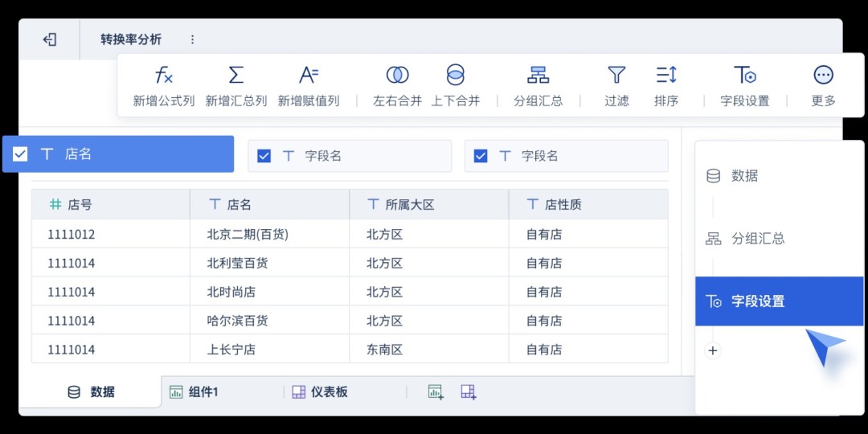Toggle the middle 字段名 checkbox
Screen dimensions: 868x434
click(264, 156)
